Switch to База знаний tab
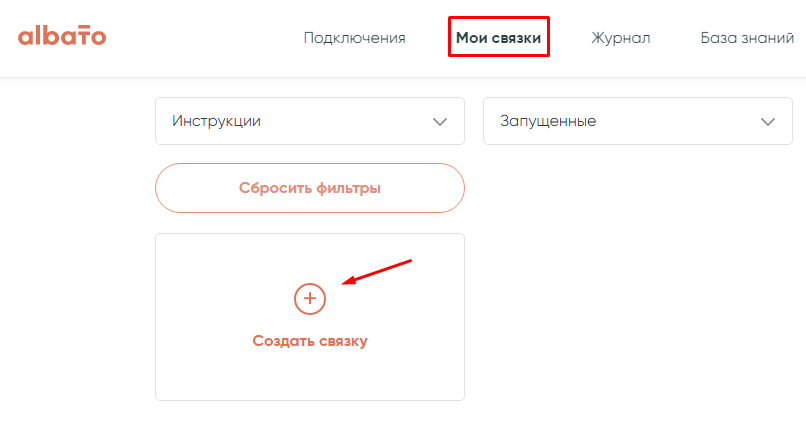 747,38
